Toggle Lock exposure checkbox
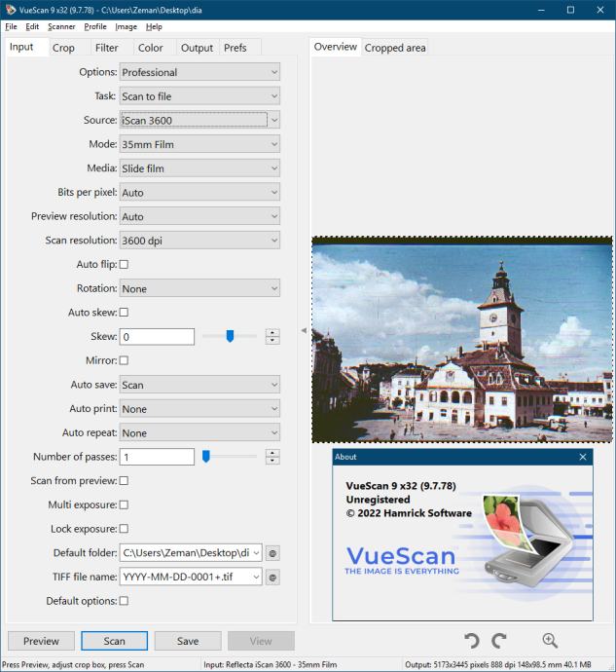The image size is (616, 672). pos(124,529)
